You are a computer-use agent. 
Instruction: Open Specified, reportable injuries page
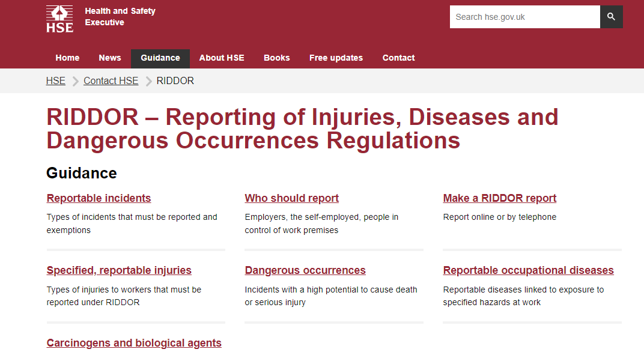pos(119,270)
